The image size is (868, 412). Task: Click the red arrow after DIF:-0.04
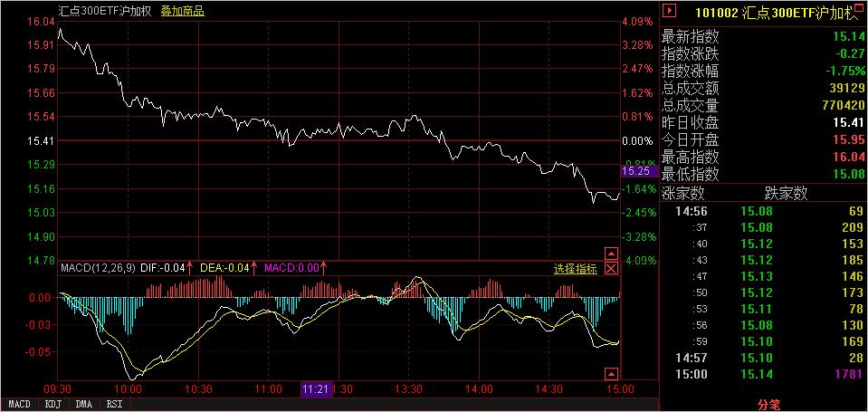(189, 269)
